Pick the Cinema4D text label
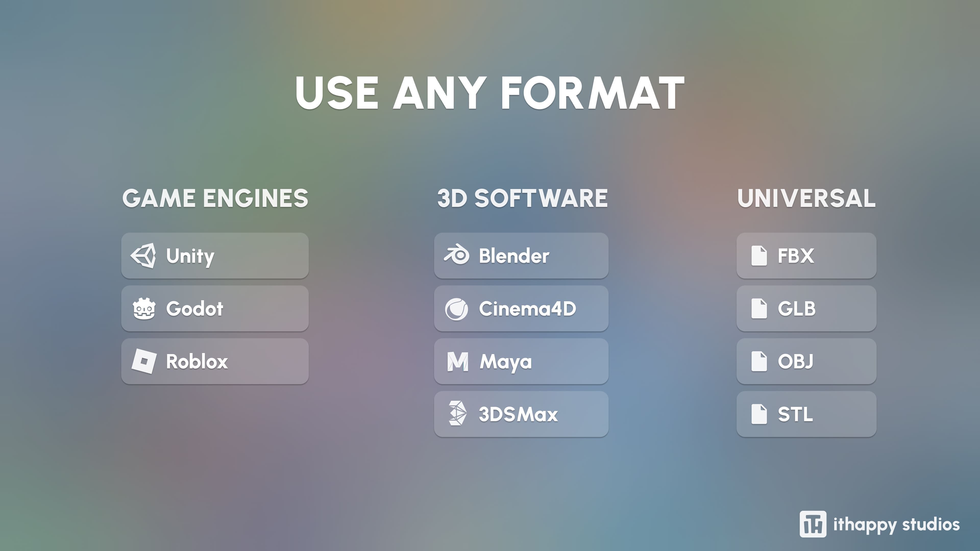 coord(527,308)
